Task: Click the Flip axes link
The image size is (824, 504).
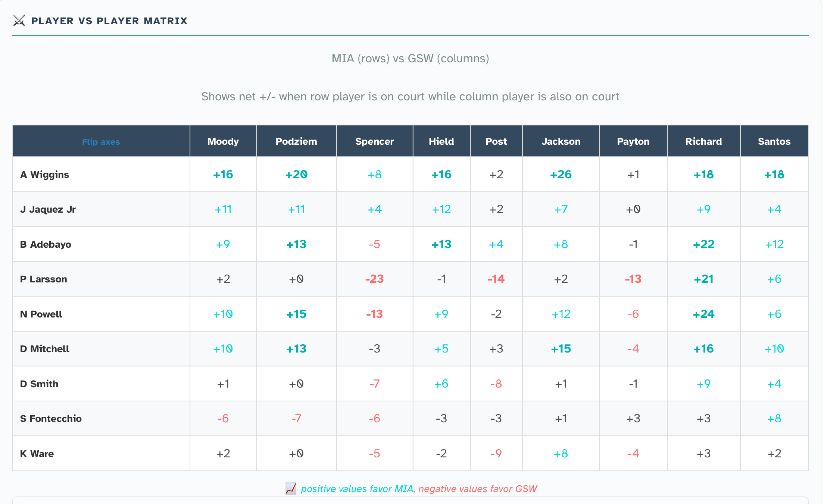Action: [101, 142]
